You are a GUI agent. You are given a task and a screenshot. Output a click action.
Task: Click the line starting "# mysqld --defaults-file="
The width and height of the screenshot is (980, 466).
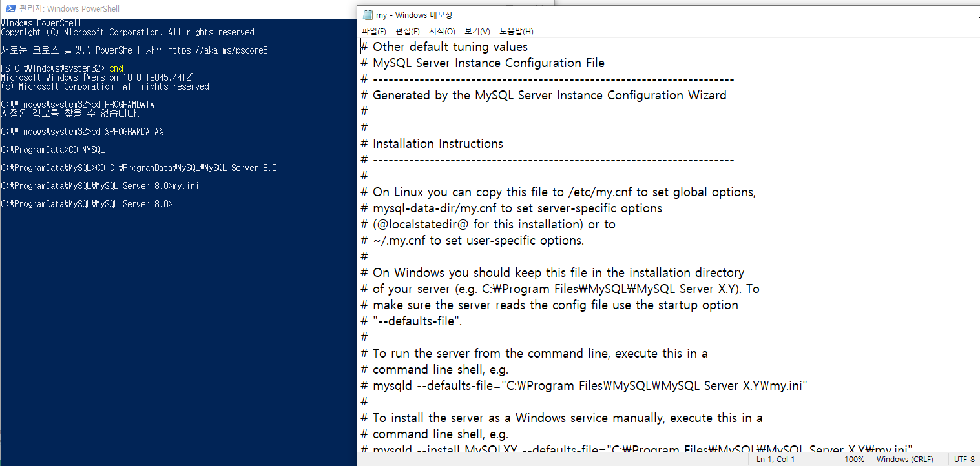tap(584, 385)
